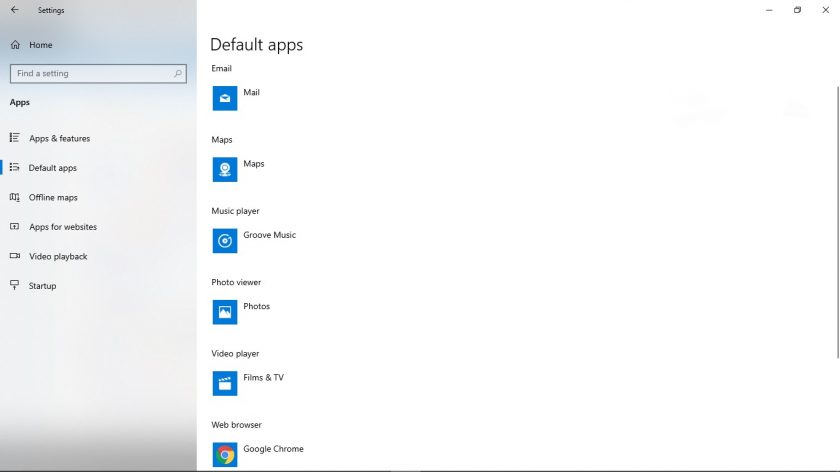Screen dimensions: 840x472
Task: Close the Settings window
Action: (x=826, y=10)
